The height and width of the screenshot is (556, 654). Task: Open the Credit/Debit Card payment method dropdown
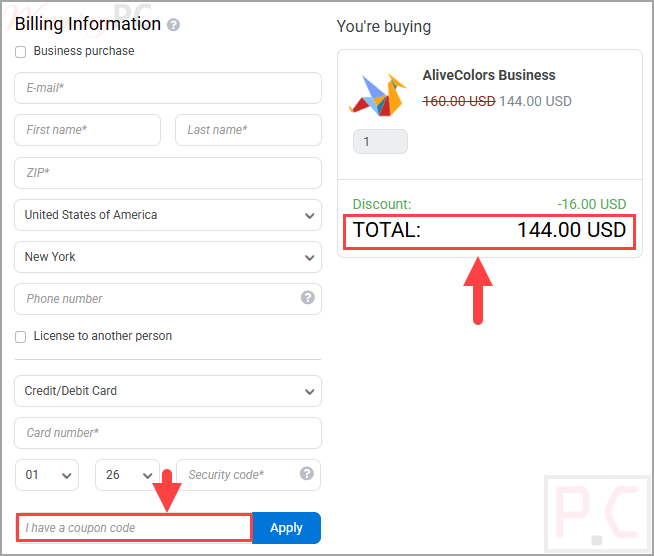click(168, 391)
